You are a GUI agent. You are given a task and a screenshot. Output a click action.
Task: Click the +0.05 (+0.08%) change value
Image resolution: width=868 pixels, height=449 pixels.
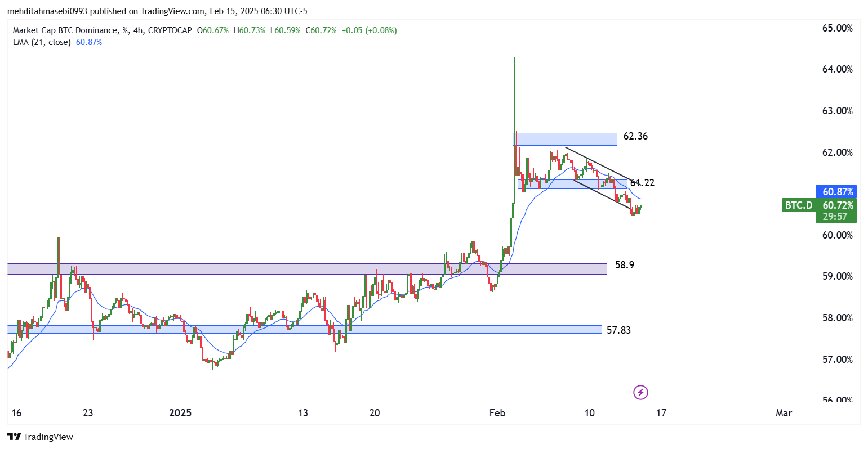[x=369, y=30]
